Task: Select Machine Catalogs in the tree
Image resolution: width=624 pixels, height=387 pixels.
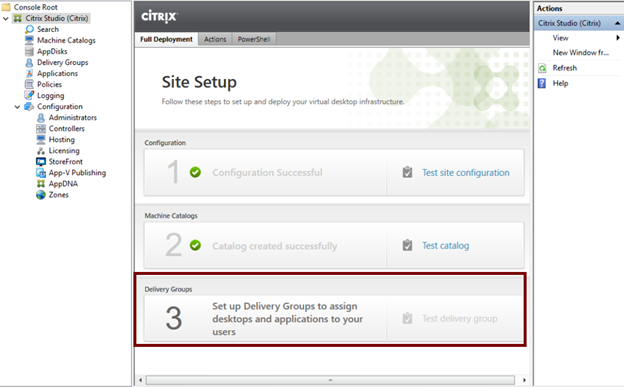Action: [66, 40]
